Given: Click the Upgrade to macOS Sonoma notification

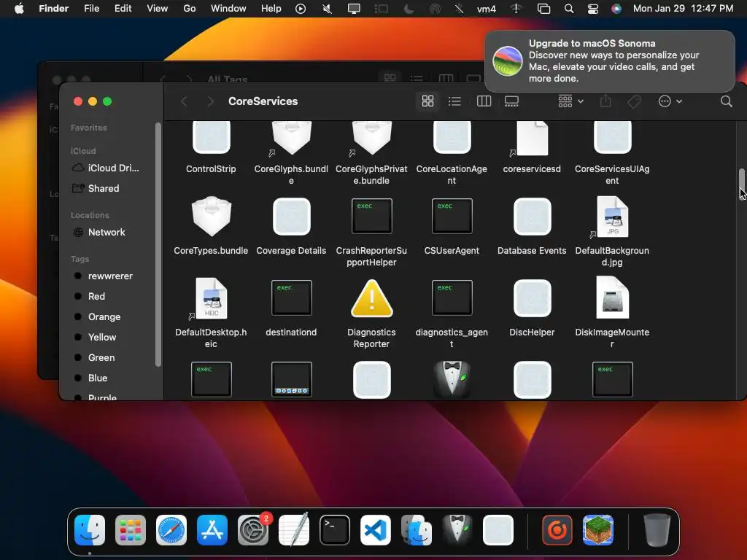Looking at the screenshot, I should click(x=609, y=61).
